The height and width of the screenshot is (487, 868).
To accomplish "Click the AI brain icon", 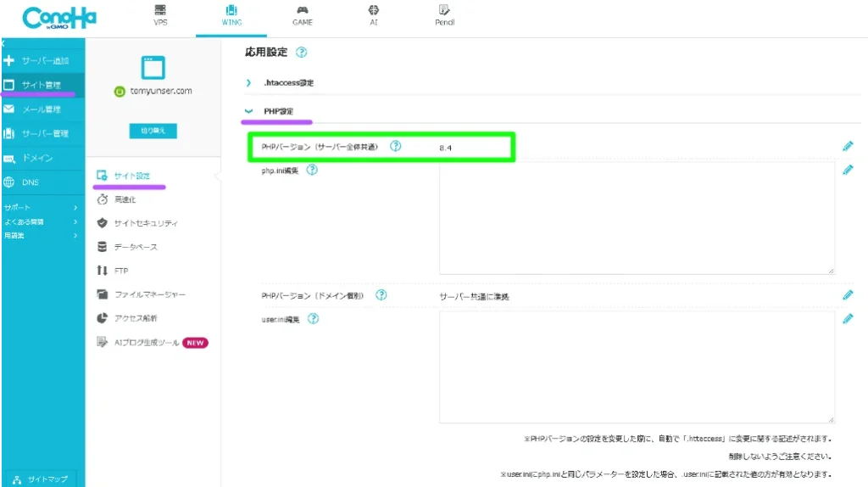I will [374, 10].
